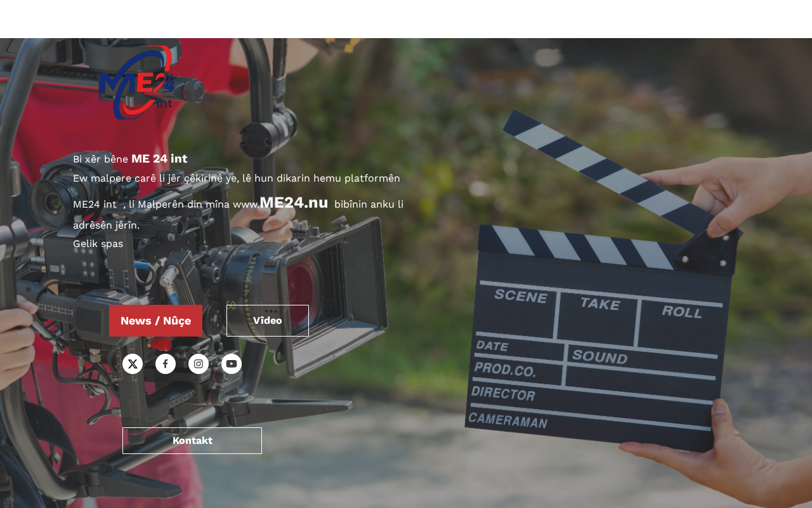This screenshot has height=508, width=812.
Task: Open the X (Twitter) social profile
Action: click(x=133, y=364)
